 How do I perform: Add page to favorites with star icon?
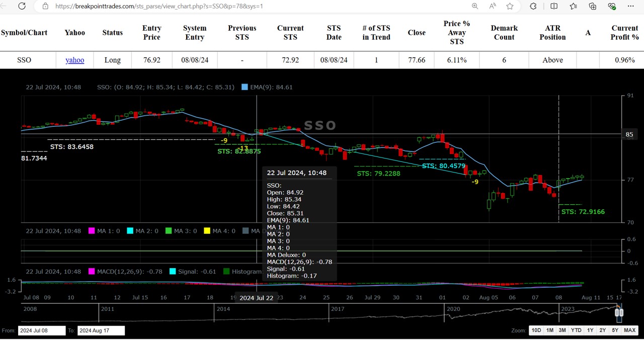[x=510, y=6]
